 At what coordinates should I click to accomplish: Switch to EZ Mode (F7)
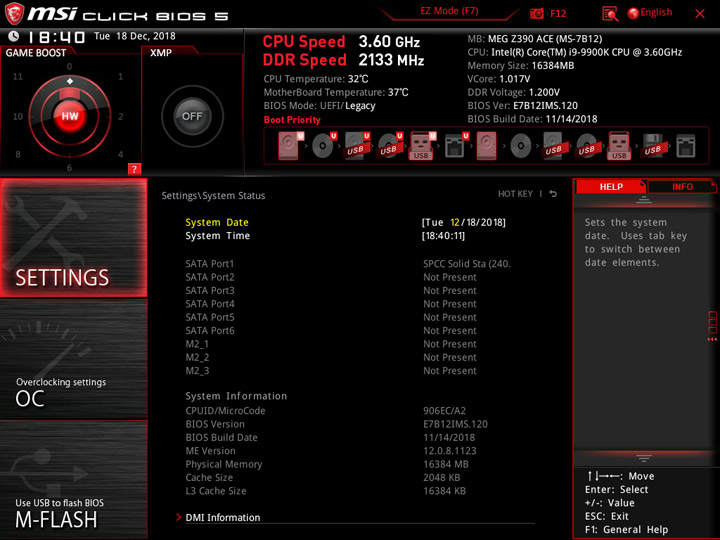449,11
